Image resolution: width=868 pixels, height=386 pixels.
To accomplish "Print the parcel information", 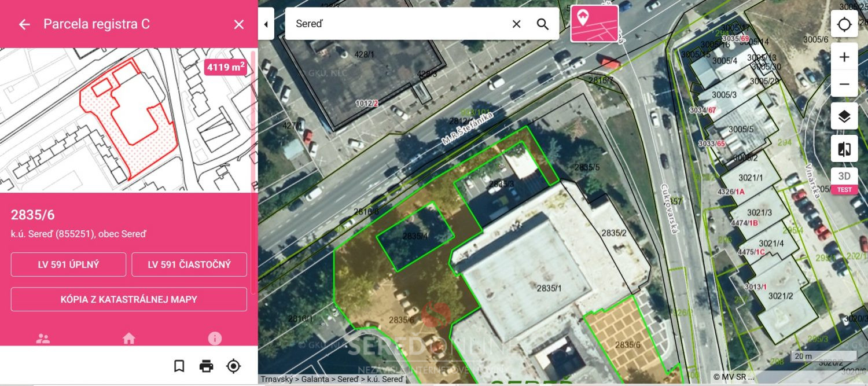I will [x=206, y=366].
